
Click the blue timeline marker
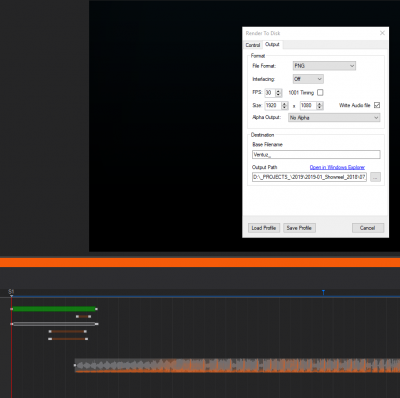tap(323, 292)
